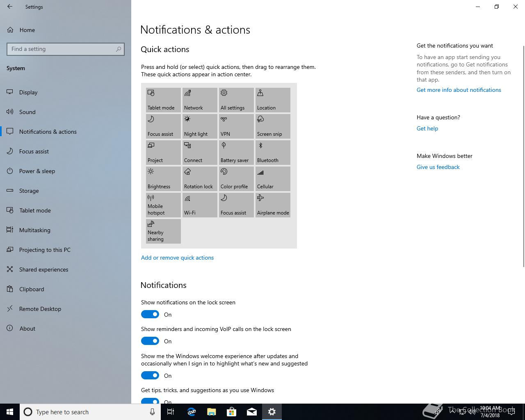The width and height of the screenshot is (525, 420).
Task: Open Power & sleep settings page
Action: (x=66, y=171)
